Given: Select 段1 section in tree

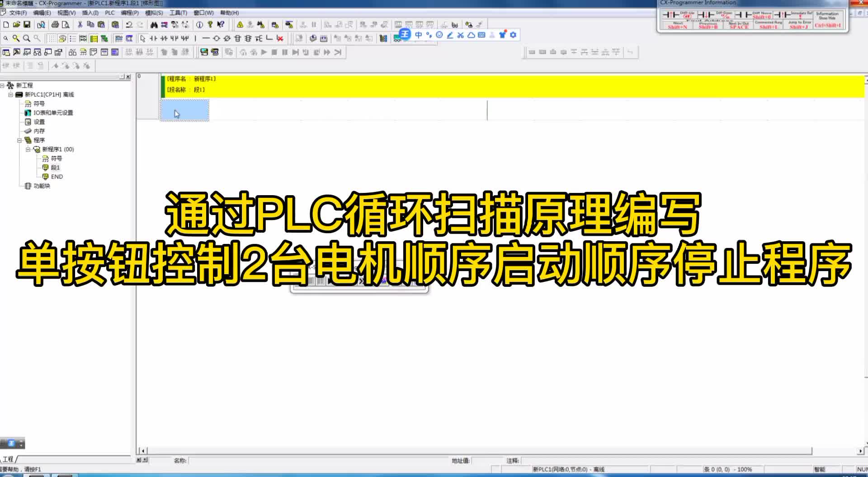Looking at the screenshot, I should [x=55, y=168].
